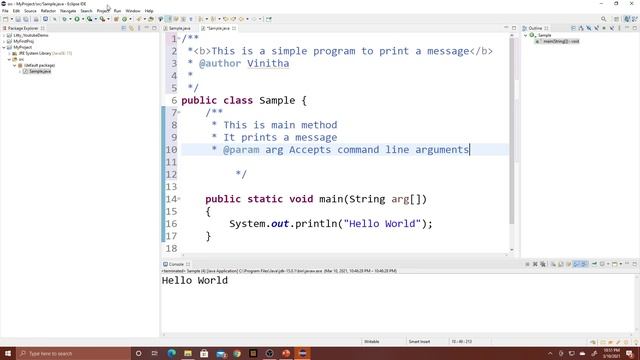Open the File menu
The height and width of the screenshot is (360, 640).
click(x=5, y=11)
